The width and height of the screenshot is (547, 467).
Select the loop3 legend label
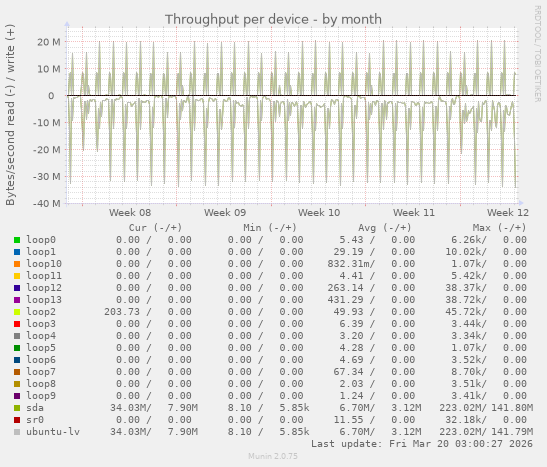pyautogui.click(x=41, y=324)
